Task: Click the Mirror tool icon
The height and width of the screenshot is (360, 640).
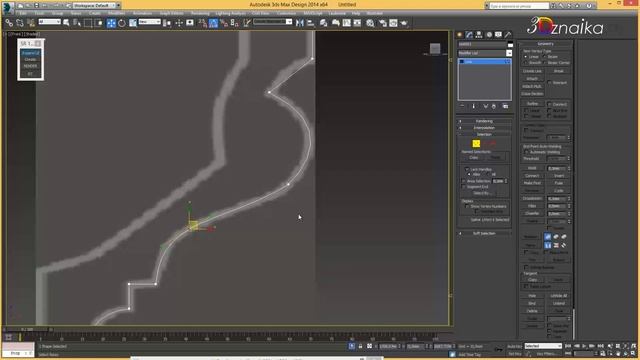Action: click(300, 23)
